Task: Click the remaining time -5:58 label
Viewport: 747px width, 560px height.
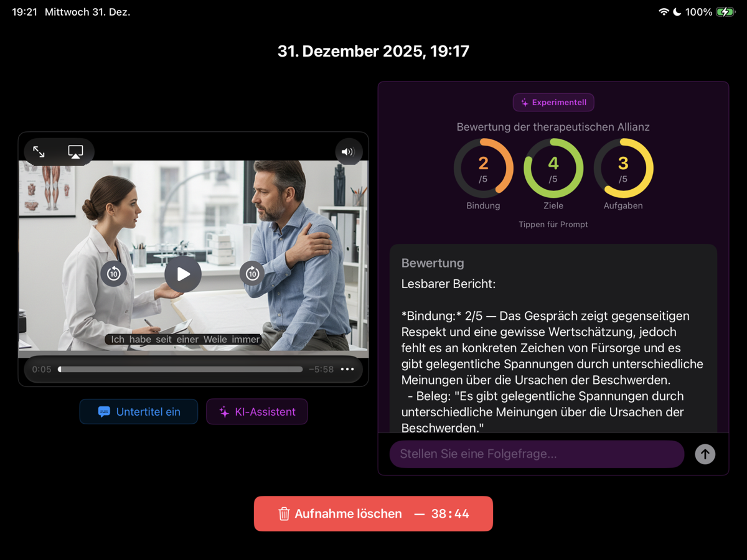Action: [321, 369]
